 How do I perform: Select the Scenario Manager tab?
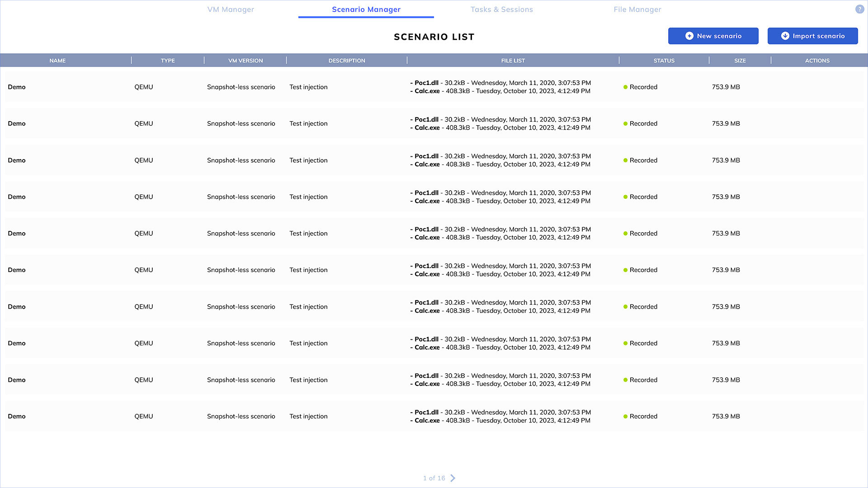[x=366, y=9]
